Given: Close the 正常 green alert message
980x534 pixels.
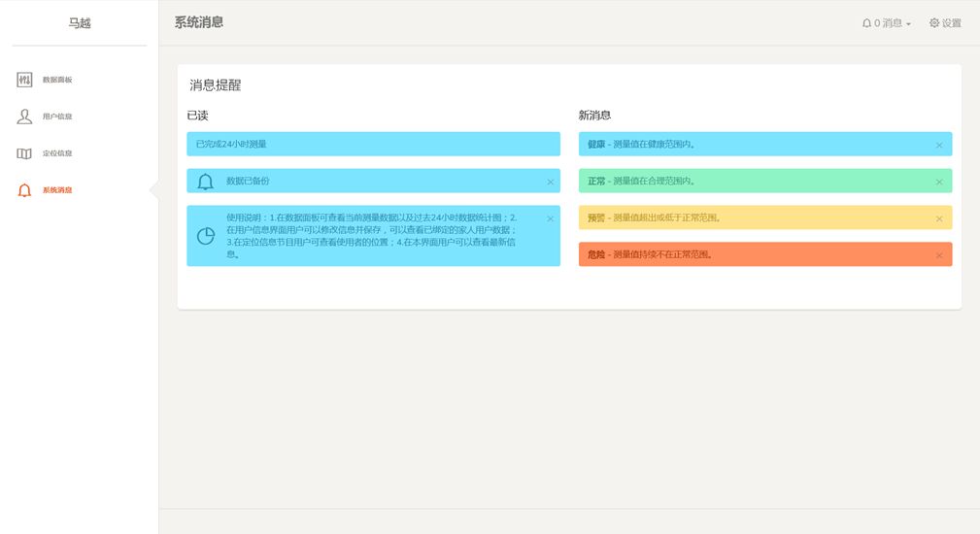Looking at the screenshot, I should (938, 182).
